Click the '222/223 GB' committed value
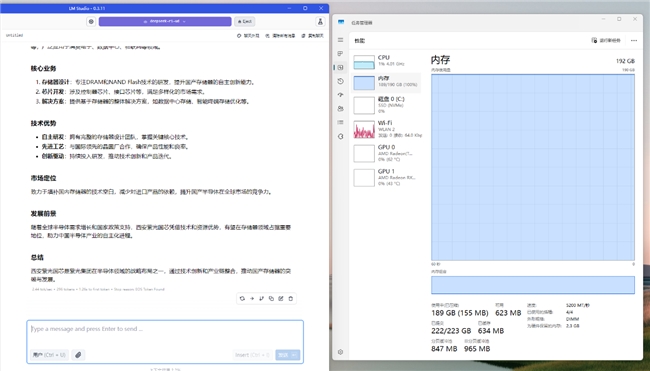650x371 pixels. coord(451,331)
